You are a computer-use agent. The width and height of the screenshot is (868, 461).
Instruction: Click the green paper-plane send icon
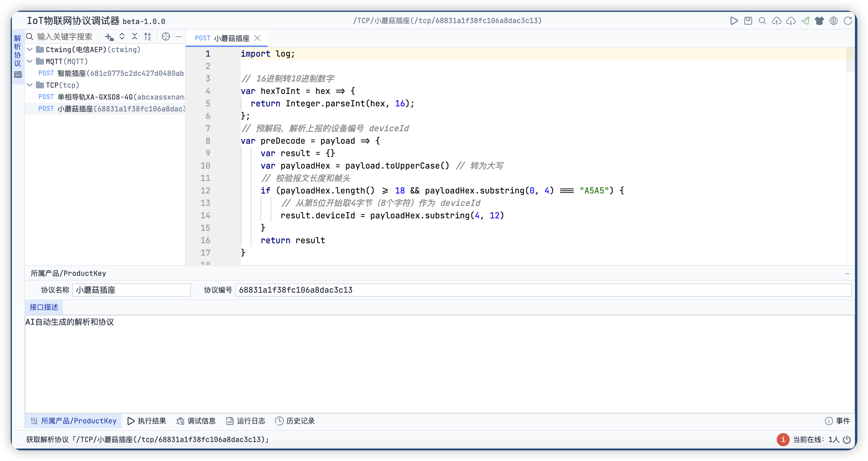(805, 21)
